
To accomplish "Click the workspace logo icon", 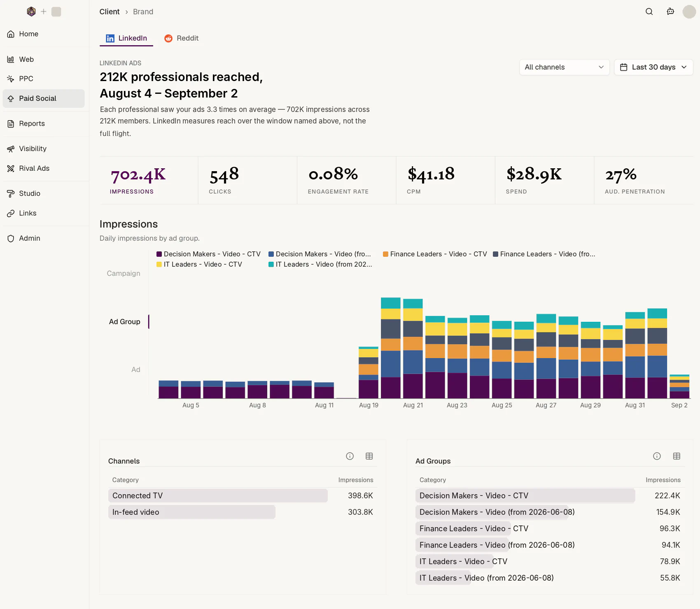I will tap(31, 12).
